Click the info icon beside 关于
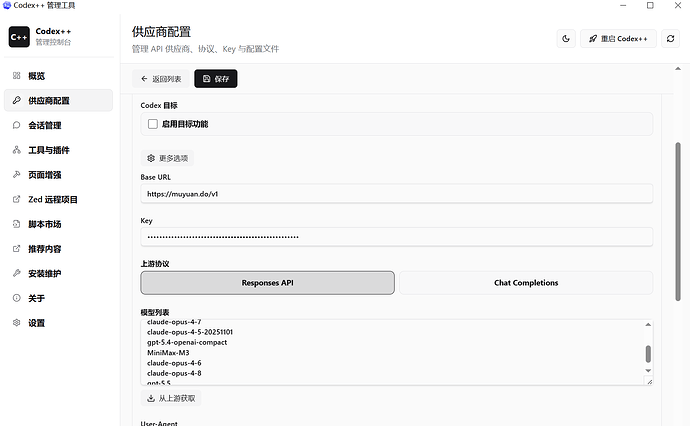 point(17,297)
